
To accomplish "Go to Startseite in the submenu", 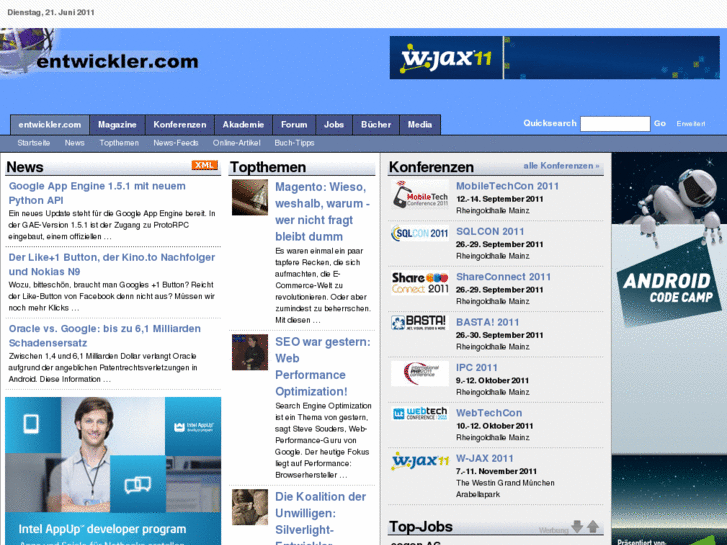I will pyautogui.click(x=34, y=143).
